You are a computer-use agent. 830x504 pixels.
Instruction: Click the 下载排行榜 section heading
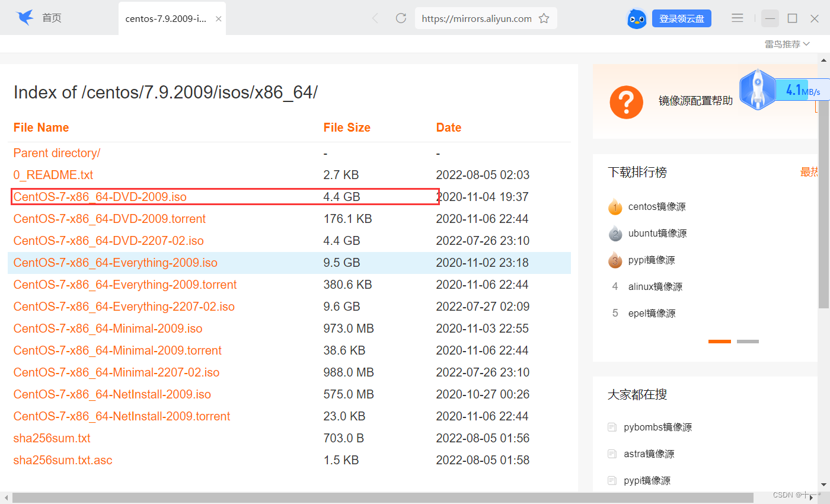tap(637, 172)
